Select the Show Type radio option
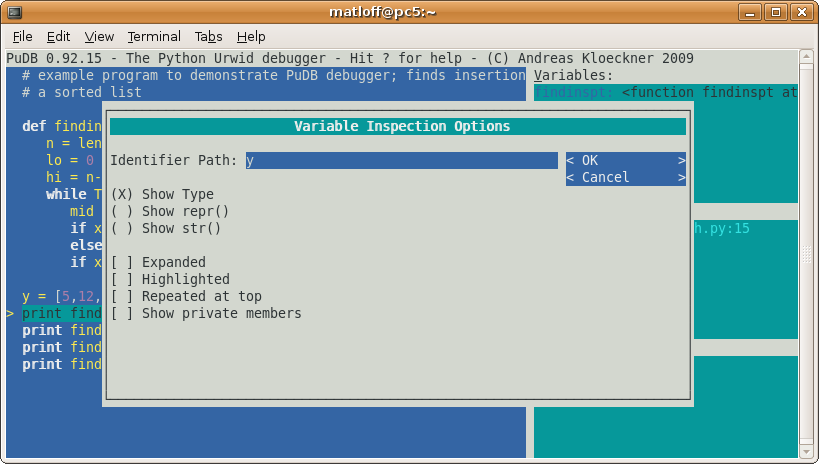The image size is (819, 464). click(x=122, y=195)
